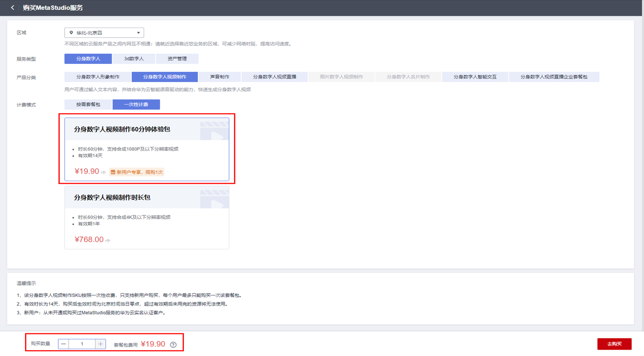Switch service type to 资产管理

point(177,59)
